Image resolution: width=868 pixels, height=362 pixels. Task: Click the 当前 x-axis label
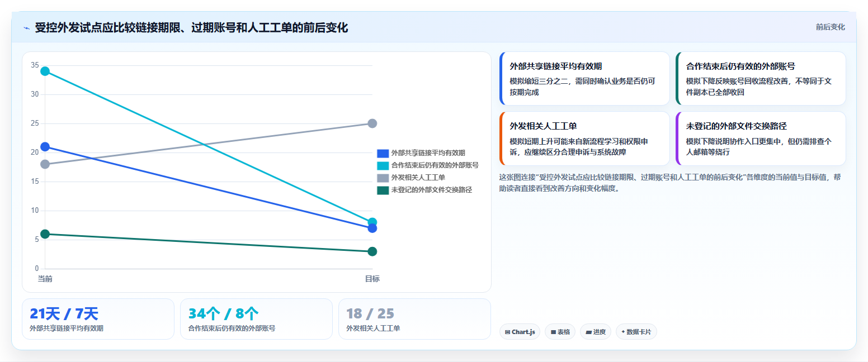pyautogui.click(x=45, y=279)
